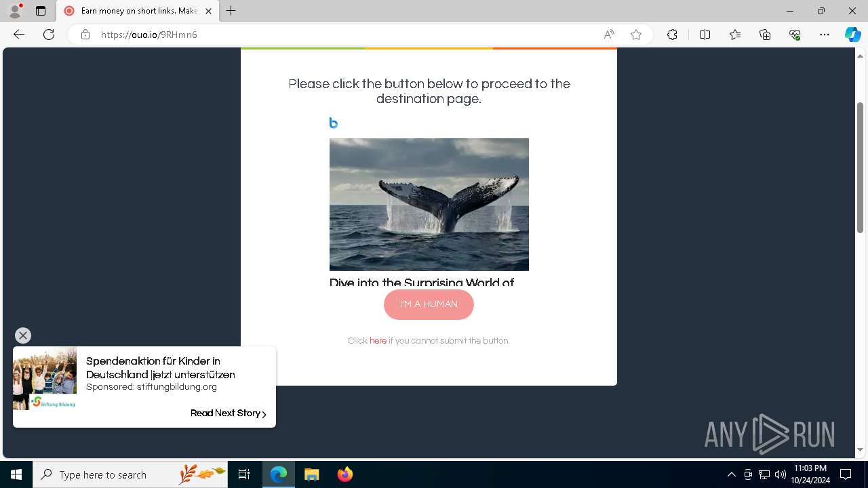View site information via lock icon
Viewport: 868px width, 488px height.
point(85,35)
